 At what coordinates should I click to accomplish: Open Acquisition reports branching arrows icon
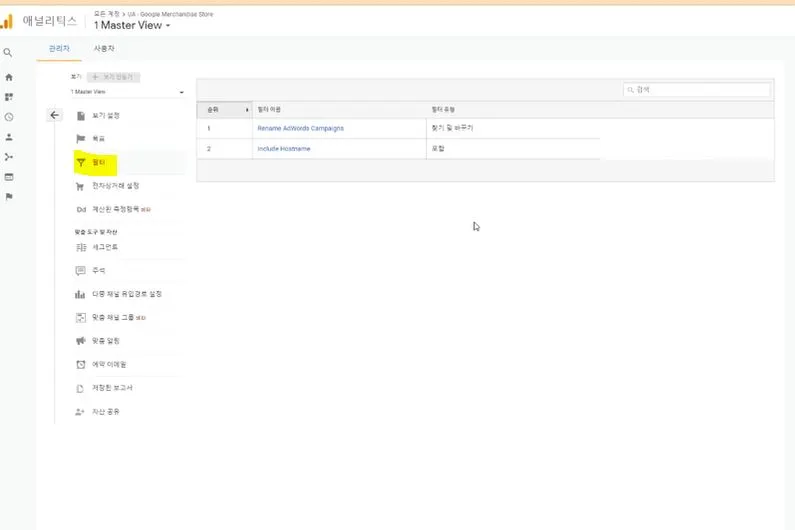9,157
